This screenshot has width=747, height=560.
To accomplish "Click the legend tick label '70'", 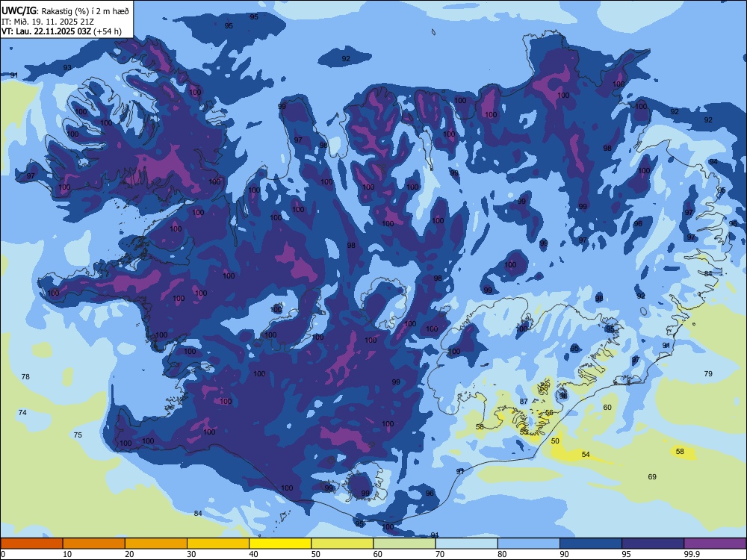I will coord(440,554).
